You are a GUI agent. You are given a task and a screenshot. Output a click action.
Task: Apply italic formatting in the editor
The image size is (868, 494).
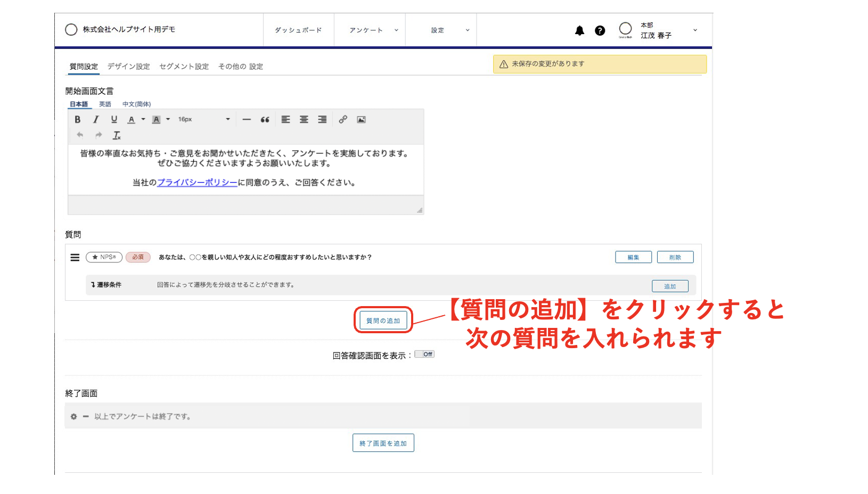[96, 120]
